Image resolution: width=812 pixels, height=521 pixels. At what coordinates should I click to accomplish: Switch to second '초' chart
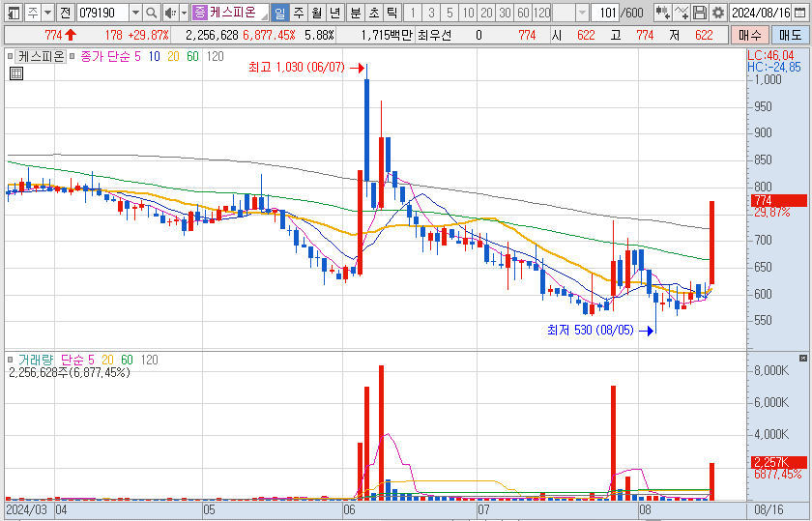[x=373, y=13]
